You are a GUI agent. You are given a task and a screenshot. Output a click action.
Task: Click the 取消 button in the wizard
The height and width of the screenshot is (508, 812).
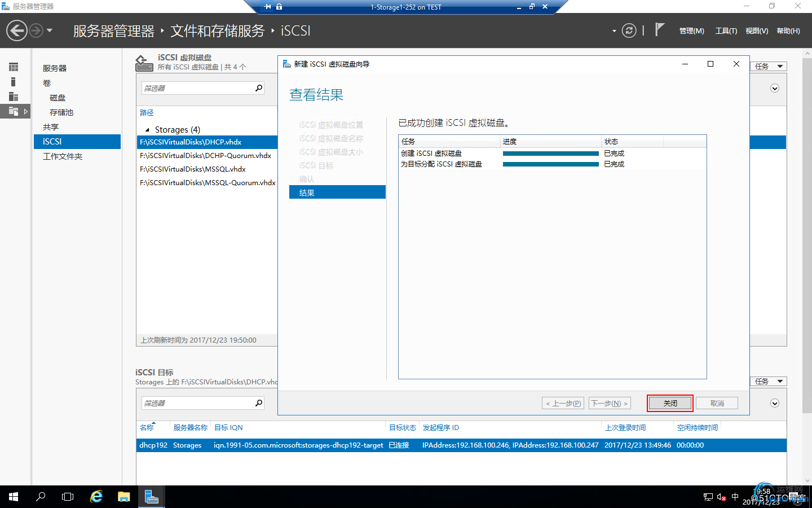click(717, 403)
